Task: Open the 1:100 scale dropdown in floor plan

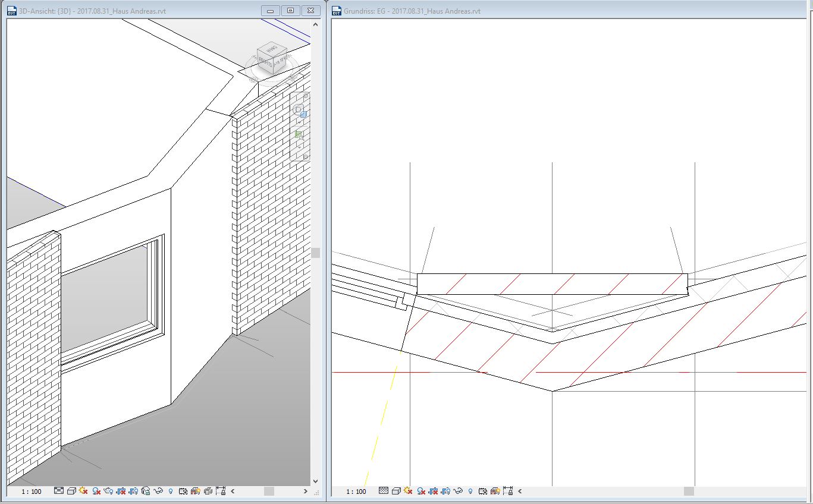Action: [356, 492]
